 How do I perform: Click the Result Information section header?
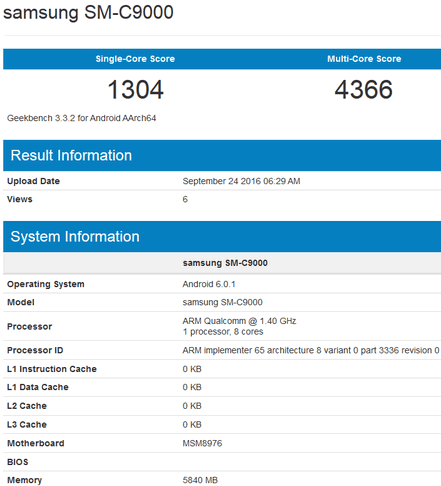pyautogui.click(x=71, y=155)
